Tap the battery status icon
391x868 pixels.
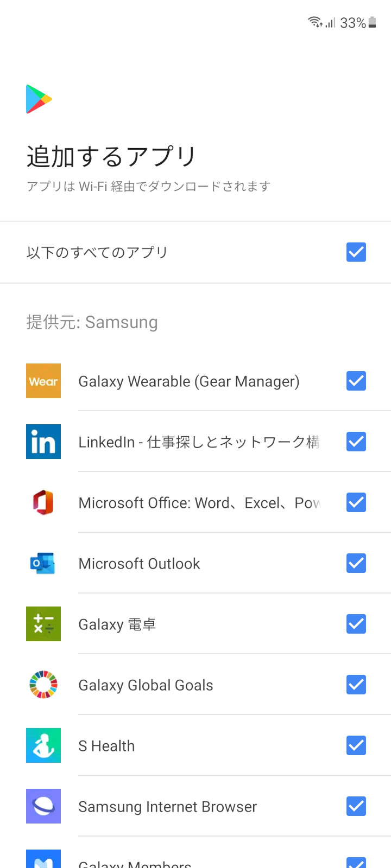(x=373, y=23)
